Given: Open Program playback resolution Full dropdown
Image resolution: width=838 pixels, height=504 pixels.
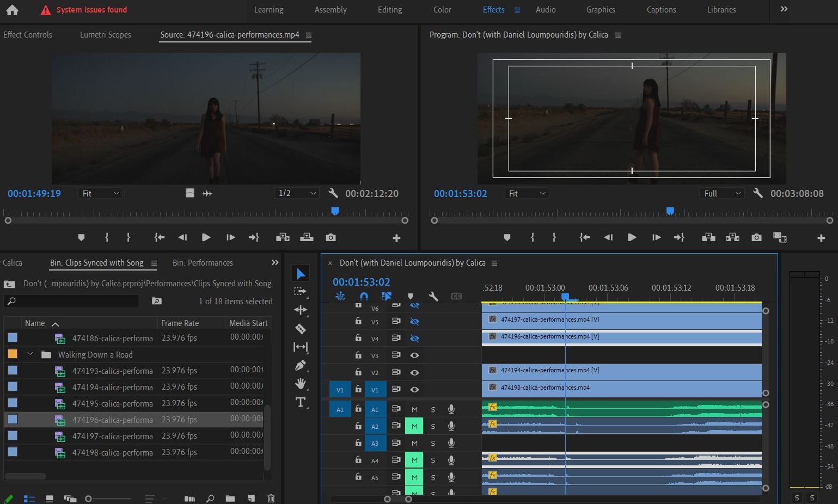Looking at the screenshot, I should (722, 193).
